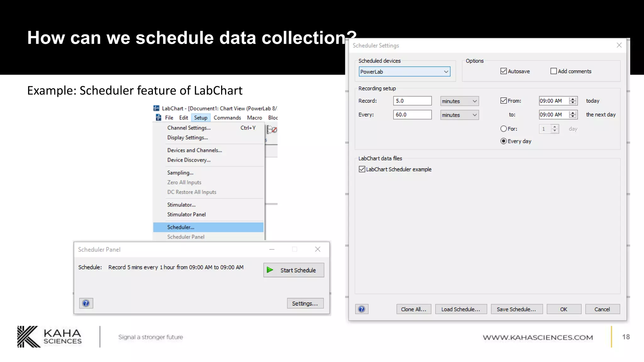Click Zero All Inputs entry
Image resolution: width=644 pixels, height=362 pixels.
tap(208, 182)
